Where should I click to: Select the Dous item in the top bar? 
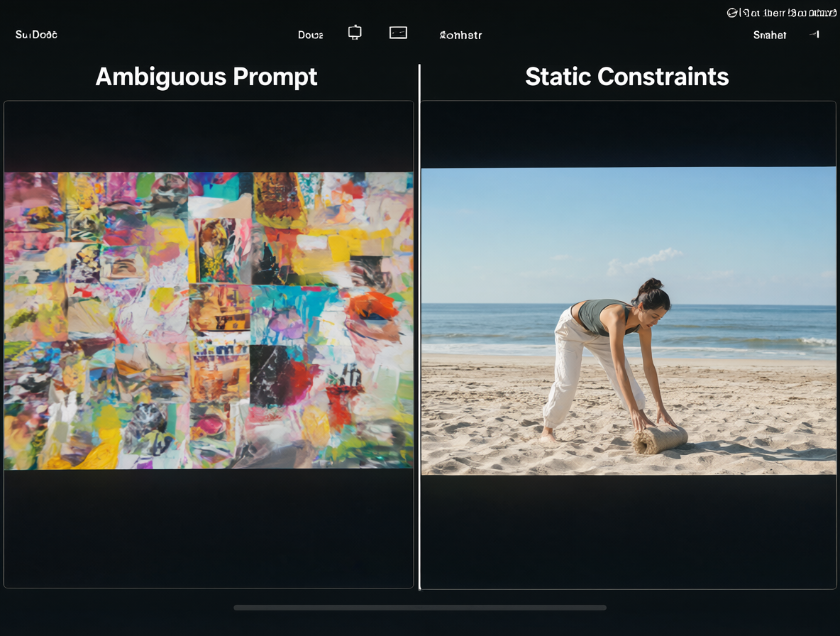click(311, 35)
